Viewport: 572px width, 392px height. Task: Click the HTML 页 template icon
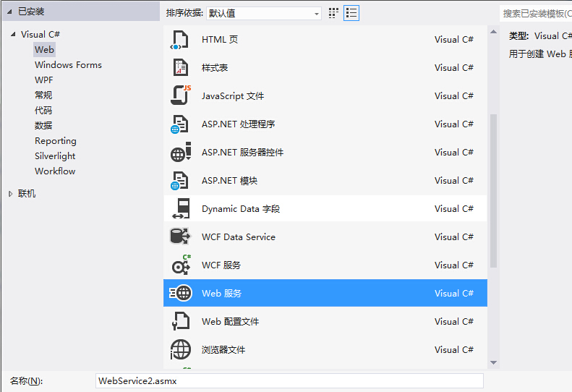pos(180,40)
